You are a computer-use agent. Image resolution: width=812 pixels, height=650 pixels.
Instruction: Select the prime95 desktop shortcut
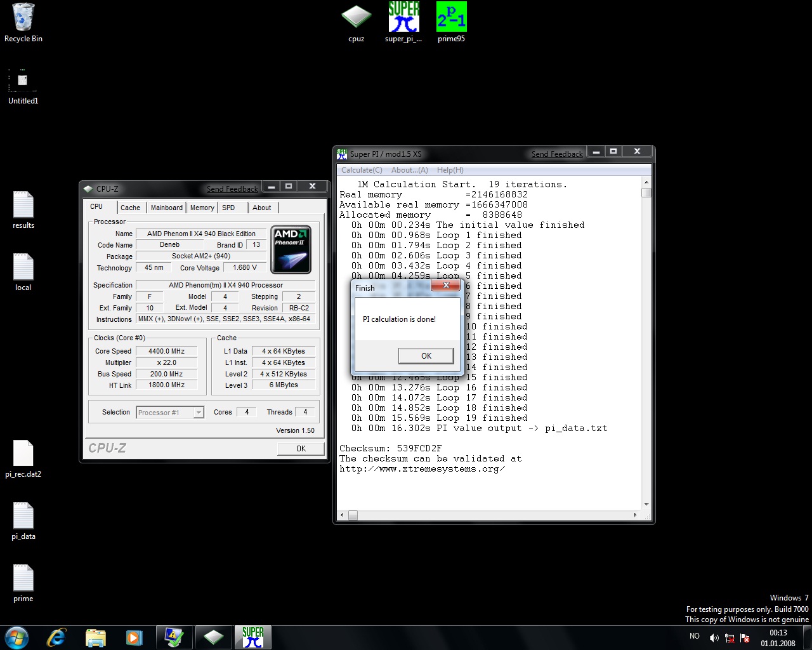coord(451,22)
